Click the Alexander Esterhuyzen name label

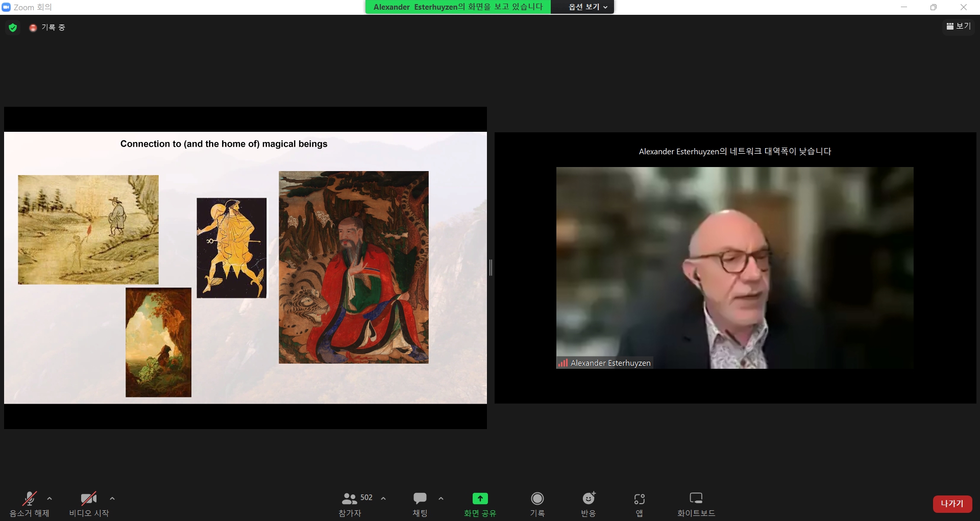tap(610, 363)
